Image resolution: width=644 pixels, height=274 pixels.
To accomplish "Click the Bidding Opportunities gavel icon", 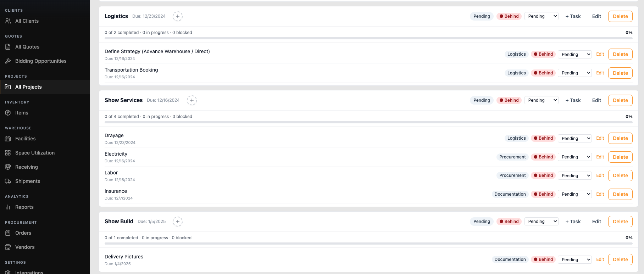I will [8, 61].
